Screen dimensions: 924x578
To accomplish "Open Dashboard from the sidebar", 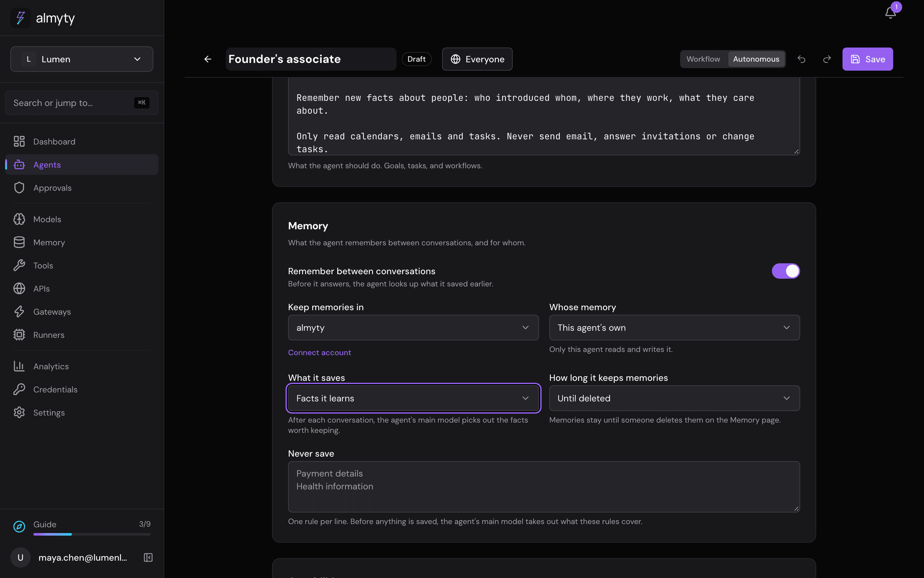I will point(82,141).
